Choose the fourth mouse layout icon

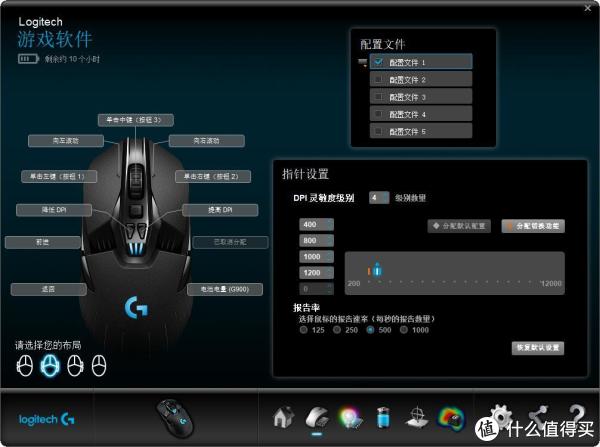coord(99,365)
